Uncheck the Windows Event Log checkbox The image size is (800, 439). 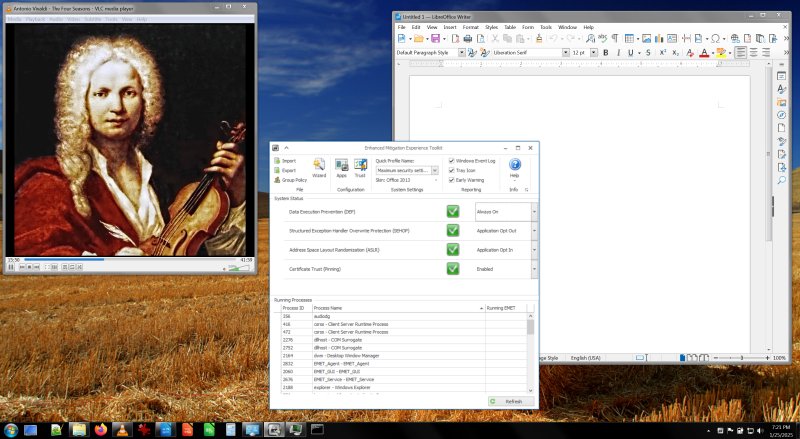tap(451, 160)
